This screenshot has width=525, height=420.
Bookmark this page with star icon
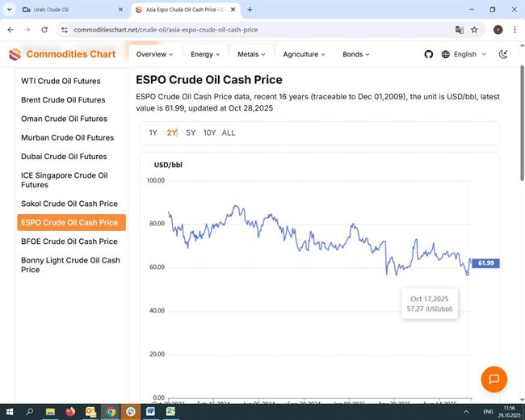475,29
